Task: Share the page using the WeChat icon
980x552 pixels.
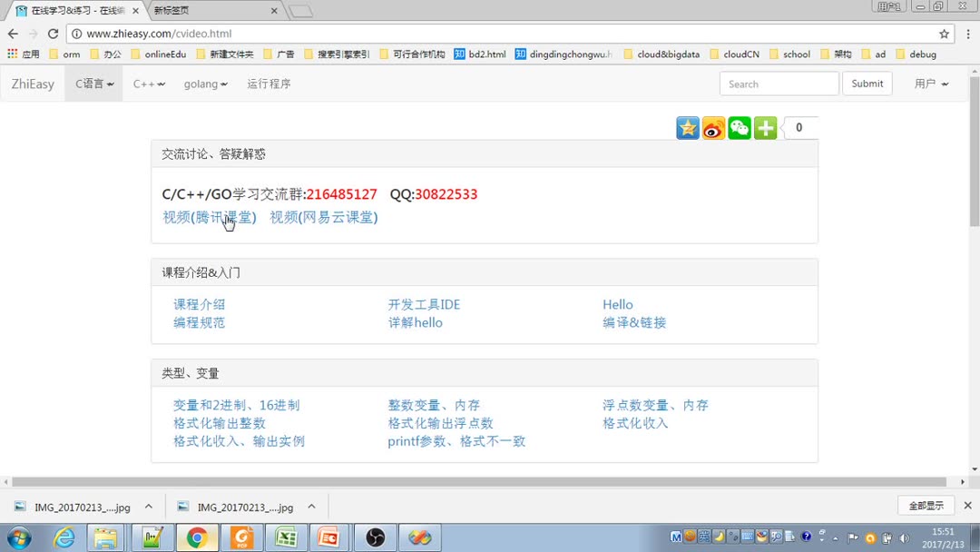Action: pos(739,127)
